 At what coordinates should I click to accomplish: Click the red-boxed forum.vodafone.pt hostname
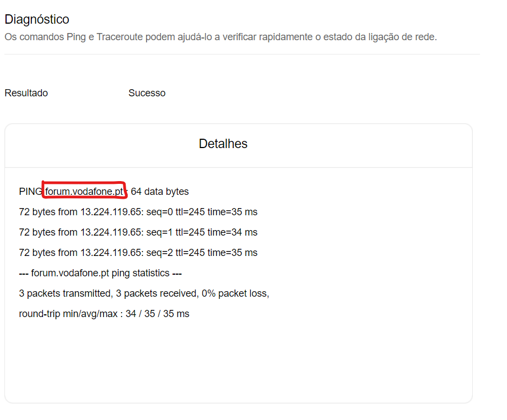(84, 192)
